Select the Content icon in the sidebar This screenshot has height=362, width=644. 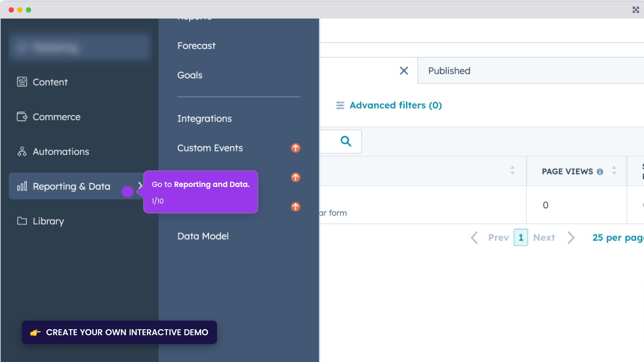(x=22, y=82)
